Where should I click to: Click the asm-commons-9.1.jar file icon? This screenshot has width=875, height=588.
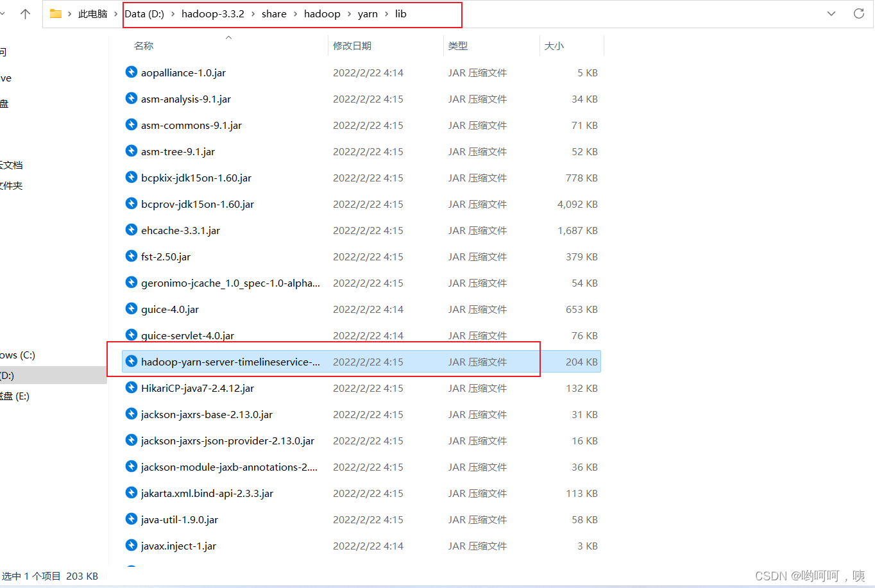click(132, 124)
